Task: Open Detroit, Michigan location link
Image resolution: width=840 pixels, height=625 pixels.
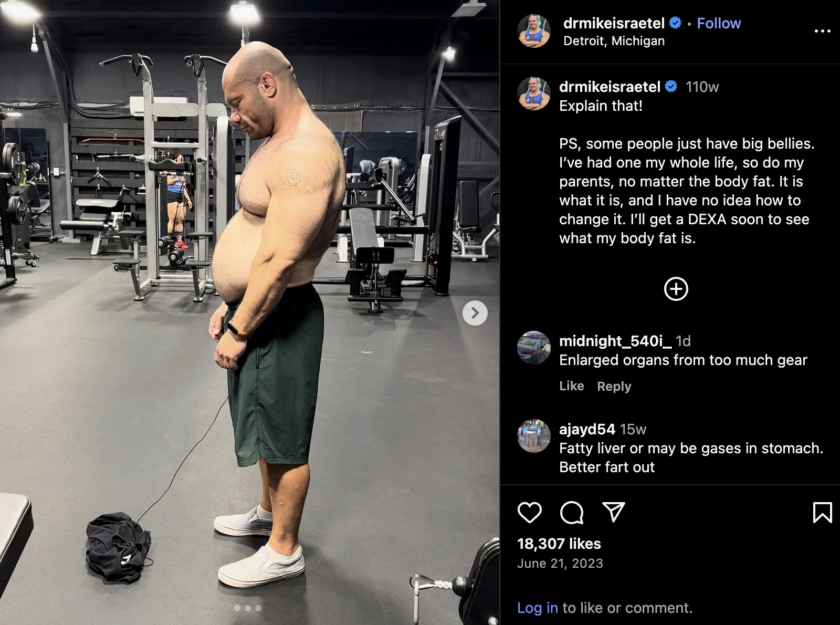Action: pyautogui.click(x=614, y=41)
